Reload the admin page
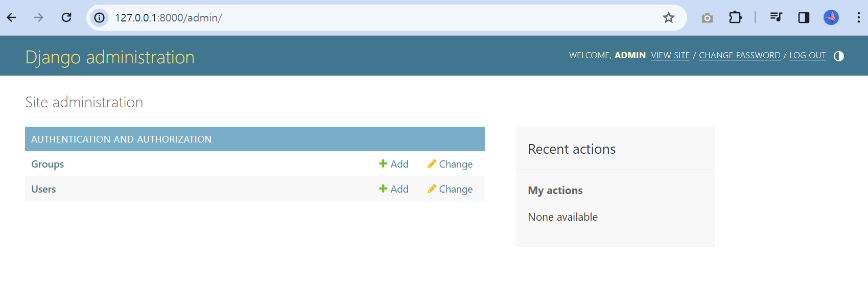 66,18
